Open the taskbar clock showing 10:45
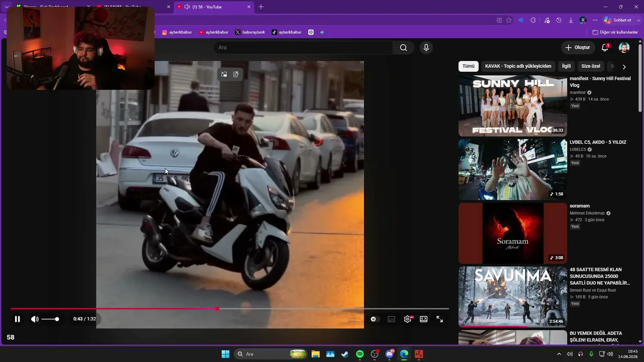This screenshot has width=644, height=362. (x=628, y=354)
